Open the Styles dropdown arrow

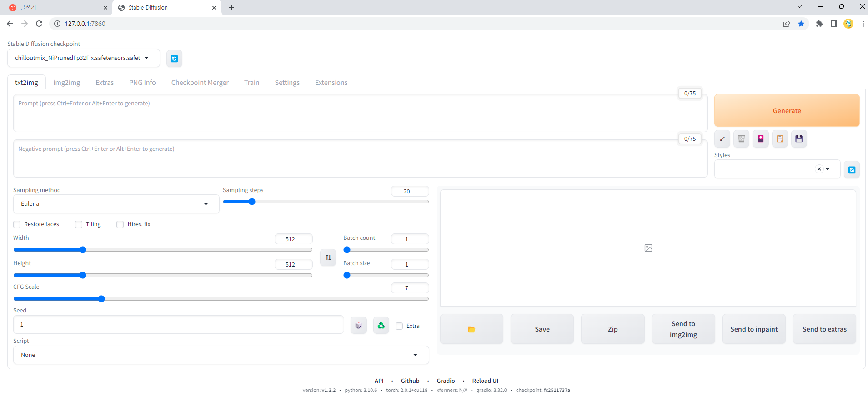828,169
